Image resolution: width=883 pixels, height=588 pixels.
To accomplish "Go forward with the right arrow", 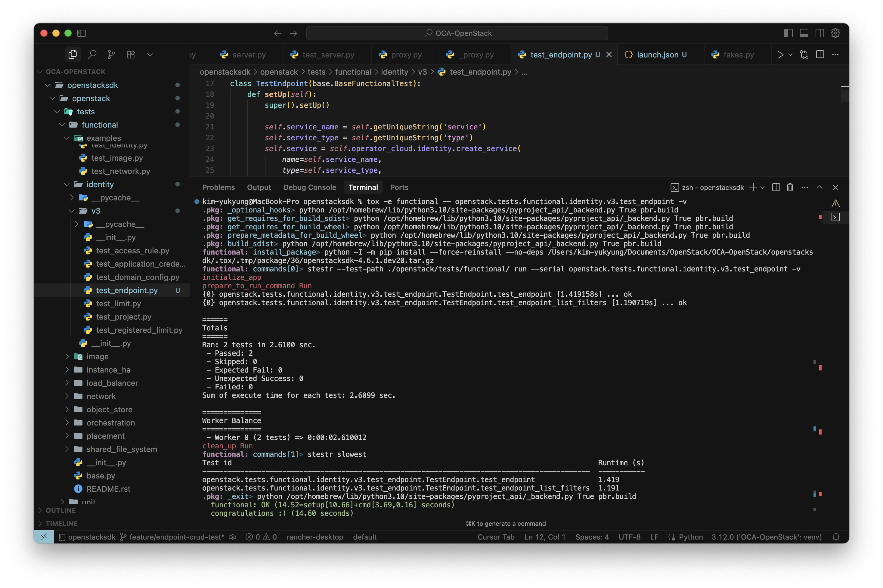I will point(293,33).
